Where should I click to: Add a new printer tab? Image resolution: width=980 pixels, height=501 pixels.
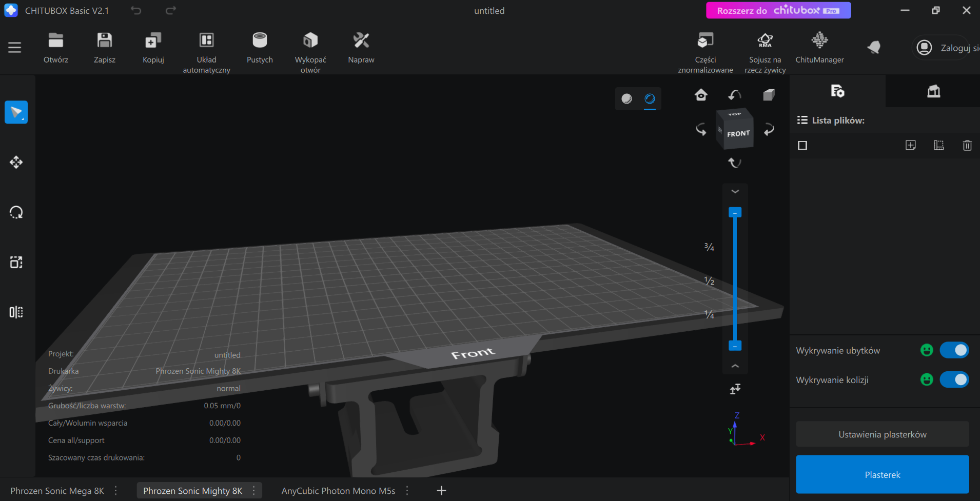coord(441,491)
